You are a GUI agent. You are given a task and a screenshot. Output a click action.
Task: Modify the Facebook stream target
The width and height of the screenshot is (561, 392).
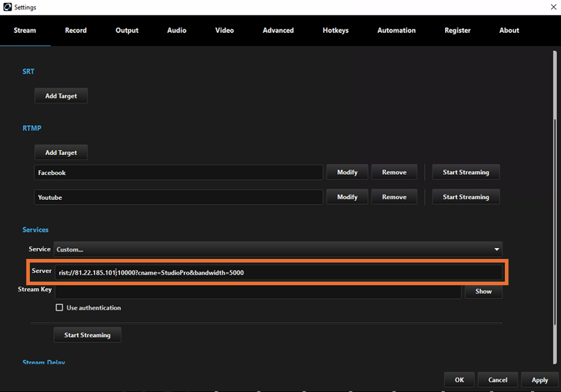tap(347, 172)
